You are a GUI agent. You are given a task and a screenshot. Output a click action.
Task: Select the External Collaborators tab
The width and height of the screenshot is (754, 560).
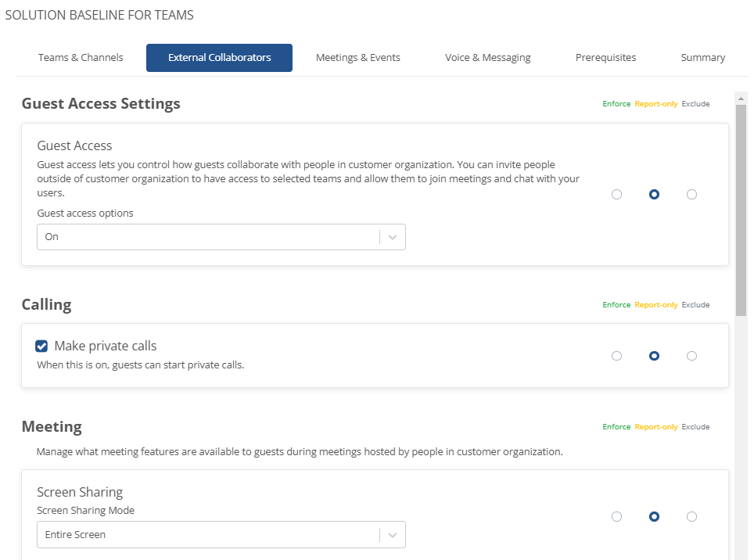(x=219, y=57)
